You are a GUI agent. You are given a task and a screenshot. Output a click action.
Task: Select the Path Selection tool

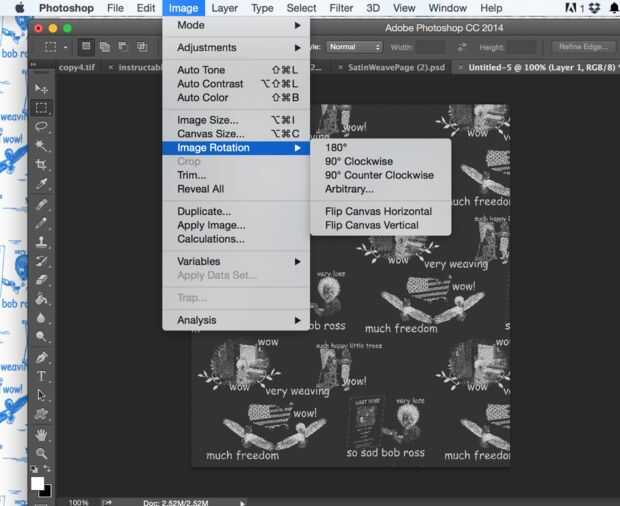point(41,395)
